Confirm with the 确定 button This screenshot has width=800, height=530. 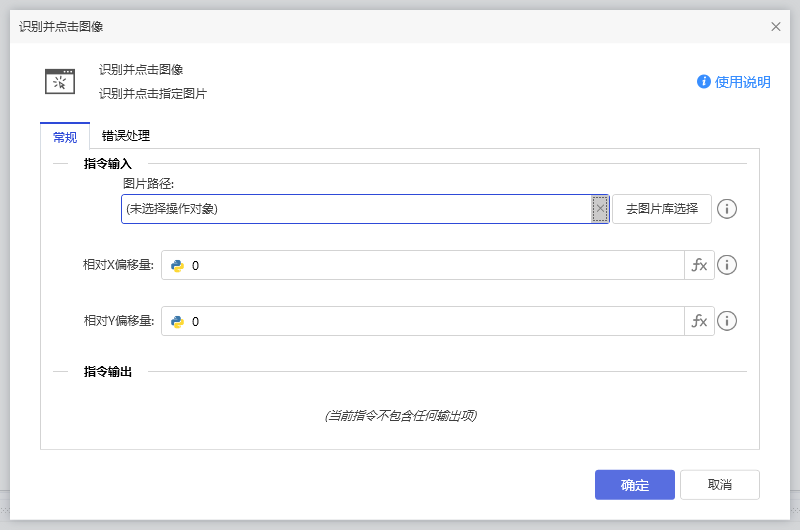click(x=634, y=485)
